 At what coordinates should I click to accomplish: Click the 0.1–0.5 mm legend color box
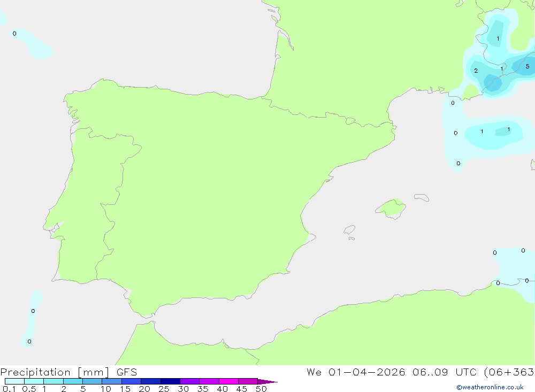(x=14, y=381)
